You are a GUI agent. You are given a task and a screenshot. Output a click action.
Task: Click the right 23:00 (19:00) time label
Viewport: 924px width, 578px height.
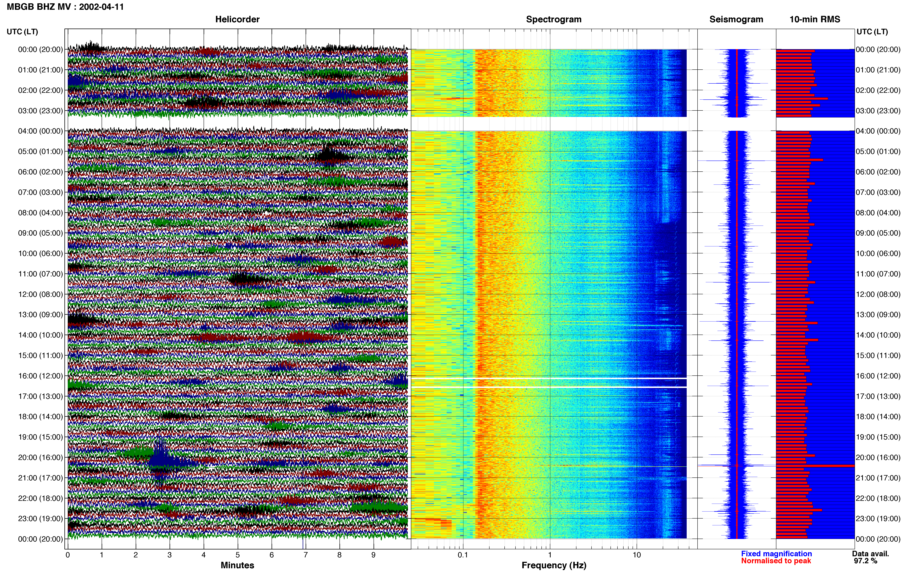(x=878, y=519)
